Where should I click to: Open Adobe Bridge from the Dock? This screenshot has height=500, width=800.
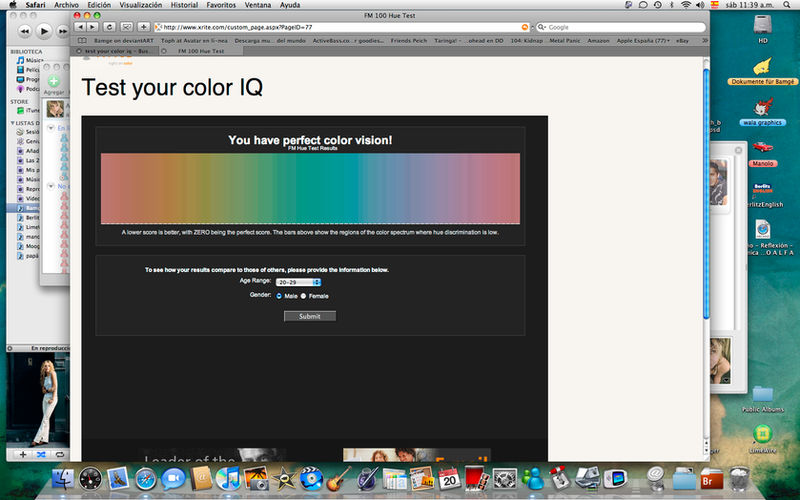click(x=712, y=480)
